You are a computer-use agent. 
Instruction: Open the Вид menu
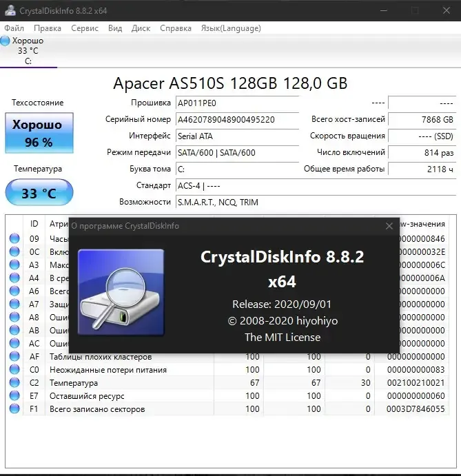pyautogui.click(x=115, y=28)
